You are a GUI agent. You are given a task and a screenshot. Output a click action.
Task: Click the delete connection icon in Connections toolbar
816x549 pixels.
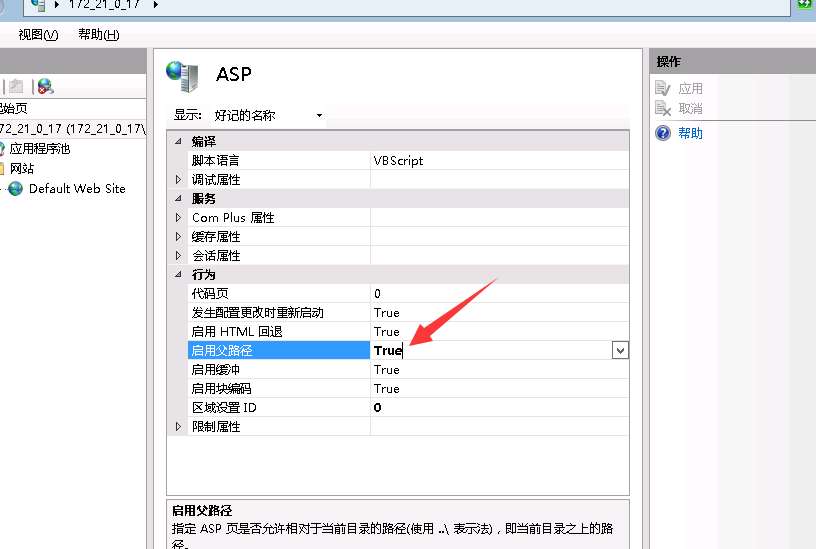[x=45, y=87]
